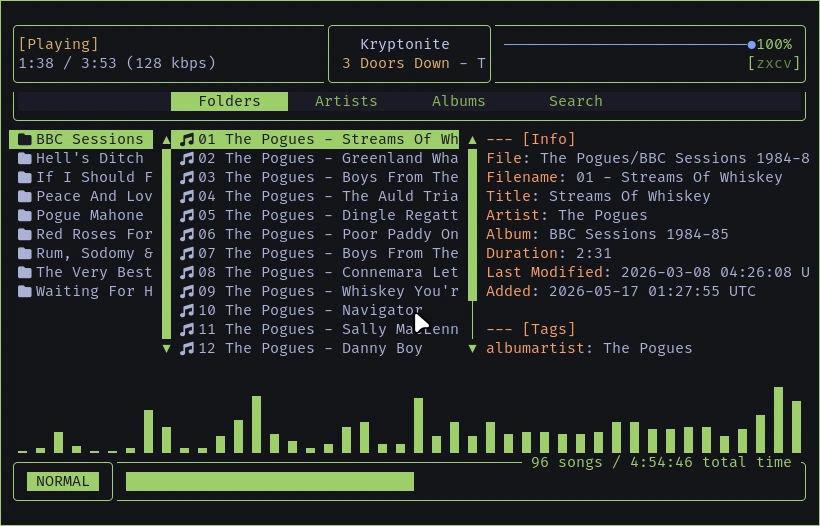Click the info panel scroll-down arrow
This screenshot has width=820, height=526.
[472, 348]
